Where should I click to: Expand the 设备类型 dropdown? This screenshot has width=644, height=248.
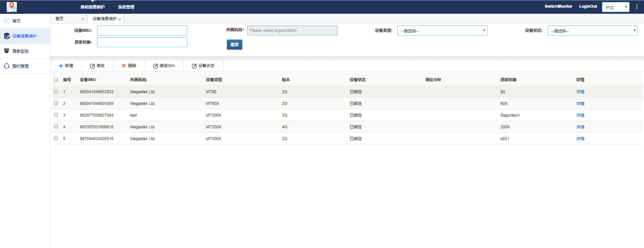coord(442,30)
